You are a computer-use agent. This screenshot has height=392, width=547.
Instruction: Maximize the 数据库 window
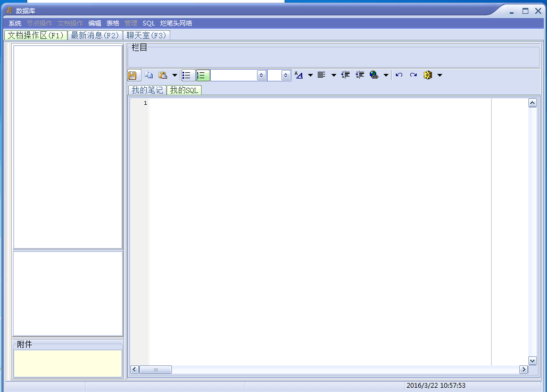click(525, 11)
